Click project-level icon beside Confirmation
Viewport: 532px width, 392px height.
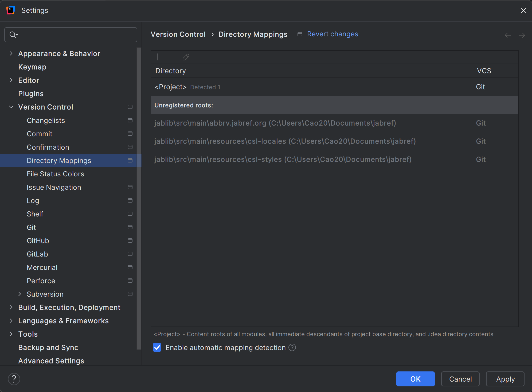point(130,147)
